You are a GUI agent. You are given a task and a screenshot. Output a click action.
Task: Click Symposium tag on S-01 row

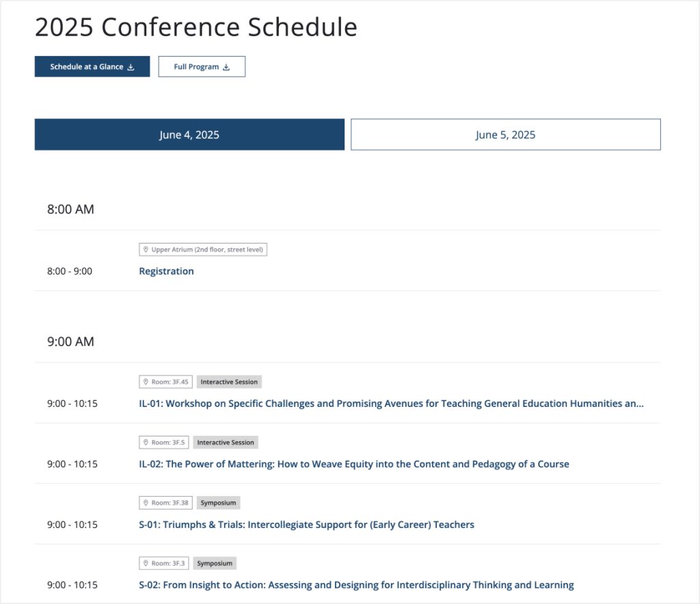click(218, 503)
